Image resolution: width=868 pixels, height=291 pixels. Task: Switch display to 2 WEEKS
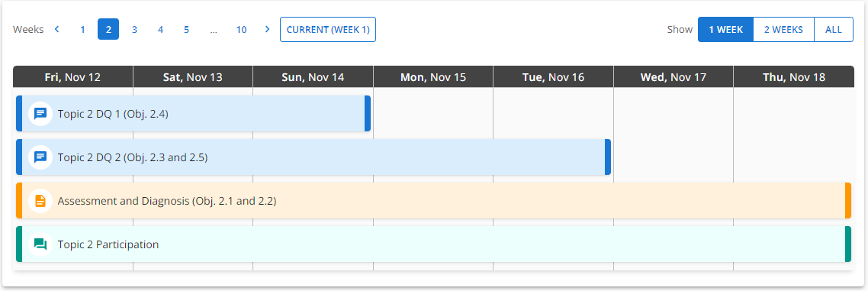click(783, 29)
